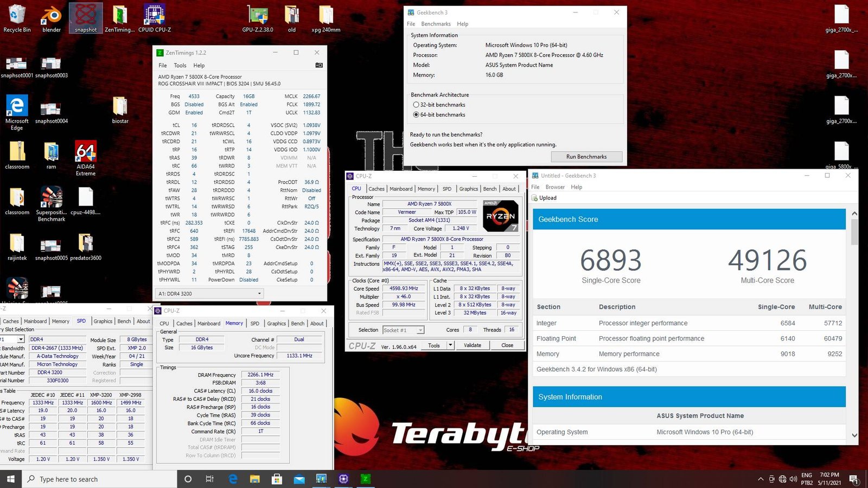Open the clock and date in system tray
The height and width of the screenshot is (488, 868).
pyautogui.click(x=829, y=479)
